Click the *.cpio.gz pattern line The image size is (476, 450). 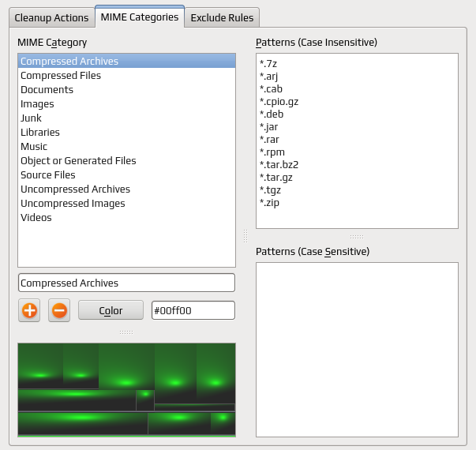[x=279, y=102]
